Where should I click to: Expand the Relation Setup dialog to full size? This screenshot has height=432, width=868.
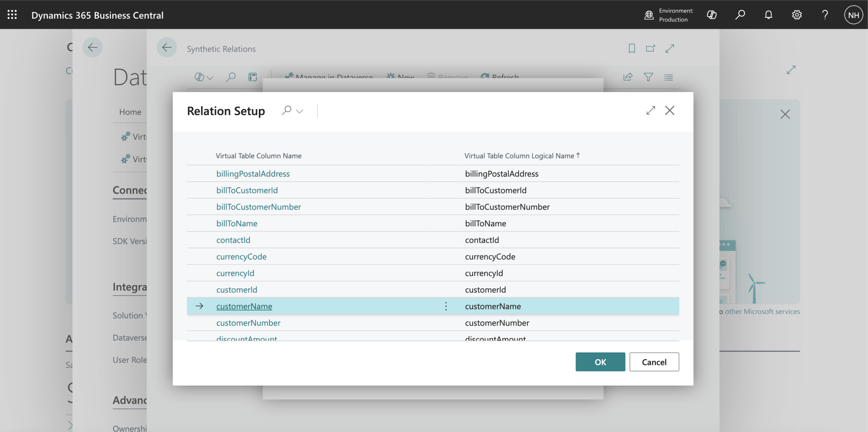[651, 111]
